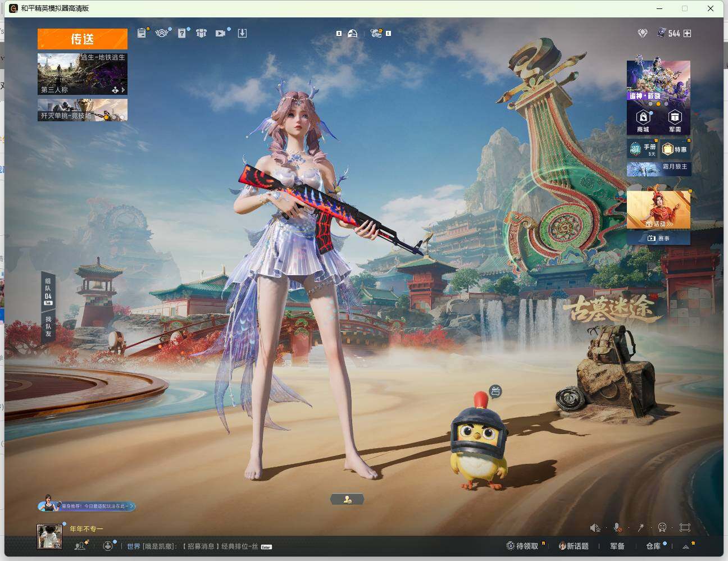Open the 仓库 inventory tab
The width and height of the screenshot is (728, 561).
[x=653, y=546]
